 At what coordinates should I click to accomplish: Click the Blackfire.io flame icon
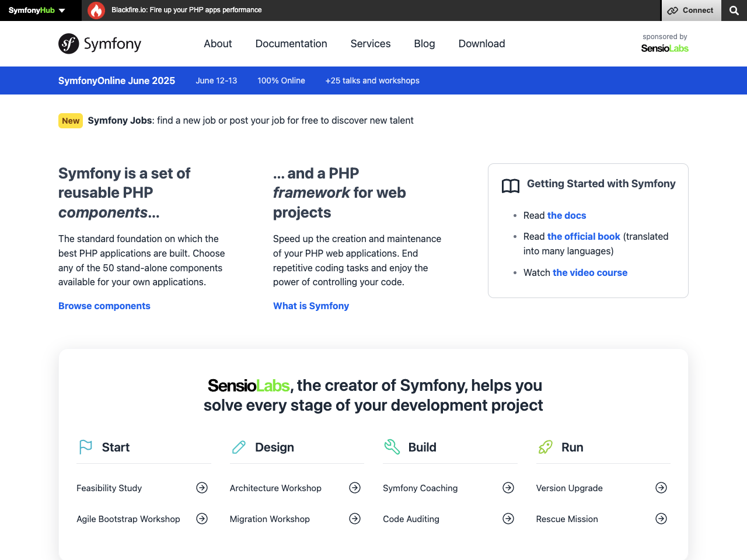click(96, 10)
